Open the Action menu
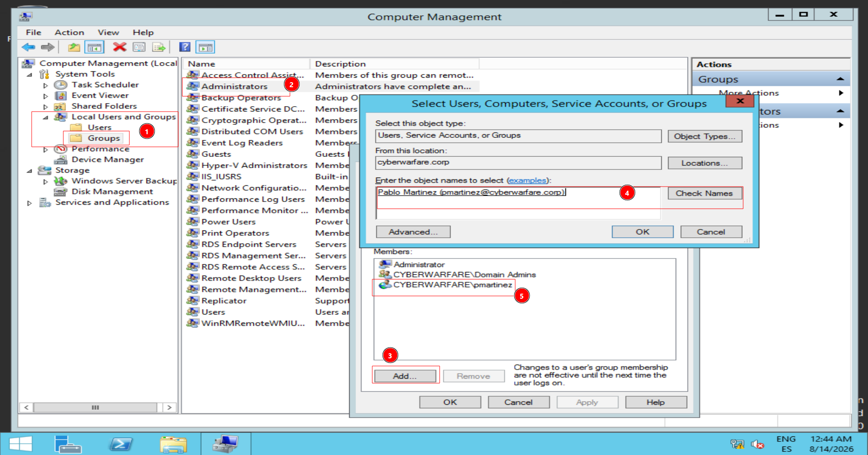This screenshot has width=868, height=455. (x=69, y=33)
